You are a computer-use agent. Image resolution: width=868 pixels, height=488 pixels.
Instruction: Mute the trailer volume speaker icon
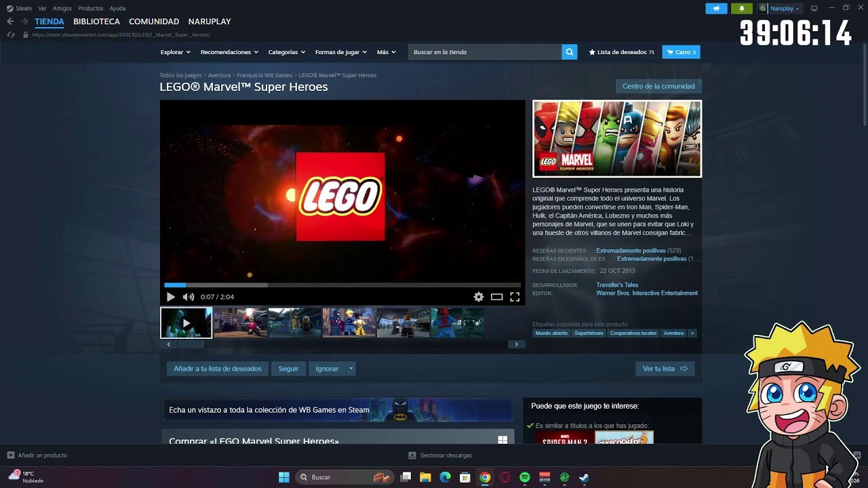point(188,297)
